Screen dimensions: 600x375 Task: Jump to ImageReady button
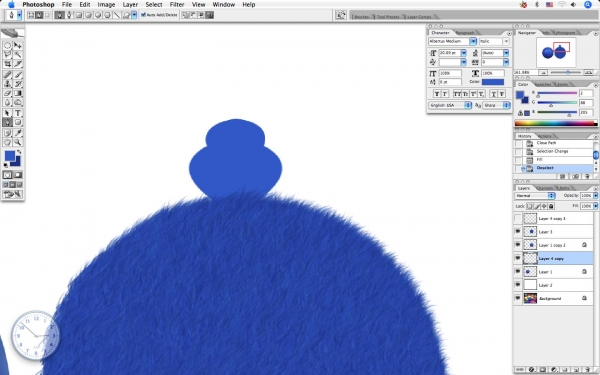click(x=13, y=194)
